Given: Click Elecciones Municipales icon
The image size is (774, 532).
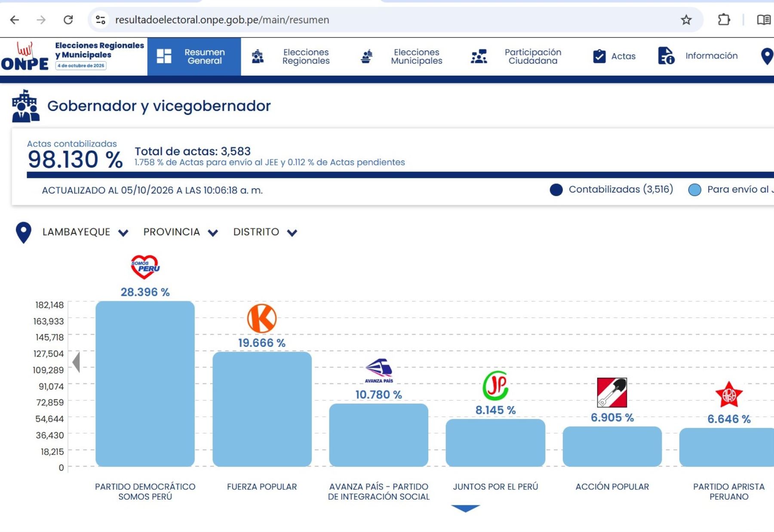Looking at the screenshot, I should [x=366, y=56].
